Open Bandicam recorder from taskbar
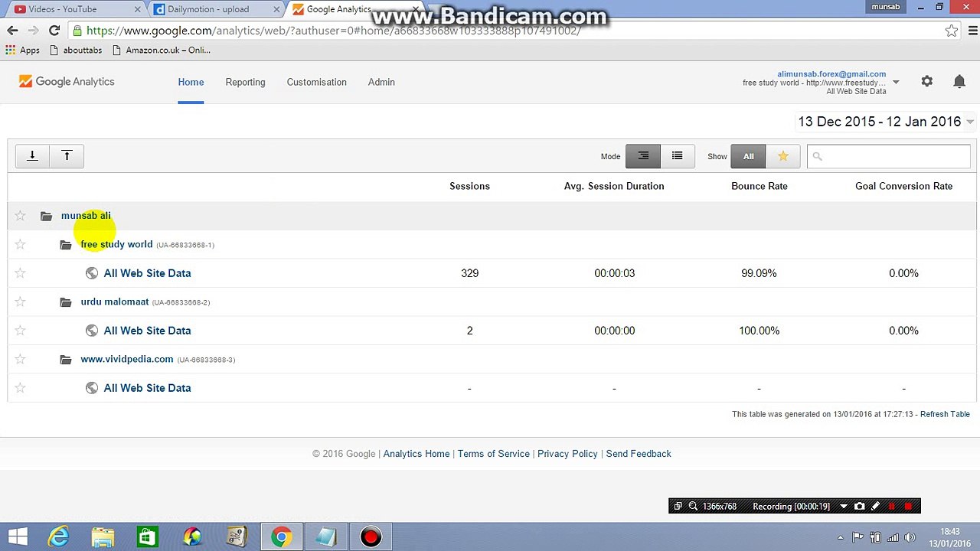980x551 pixels. pyautogui.click(x=371, y=537)
